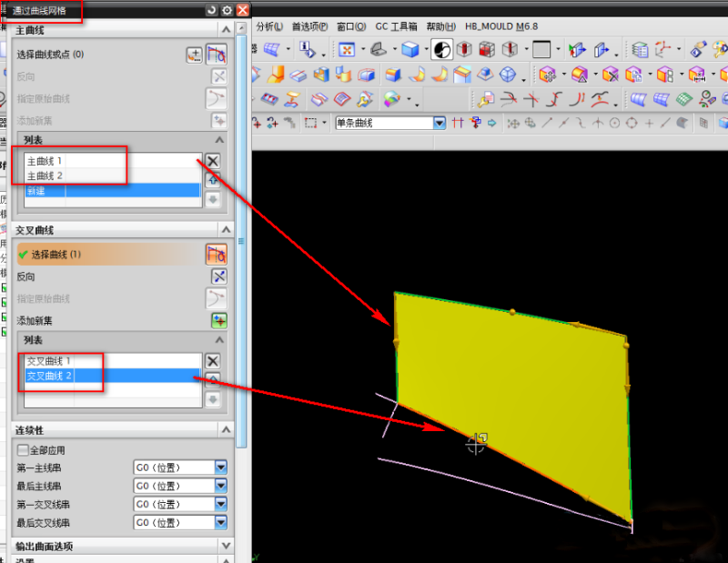Open the 单条曲线 curve rule dropdown
The width and height of the screenshot is (728, 563).
[x=440, y=123]
